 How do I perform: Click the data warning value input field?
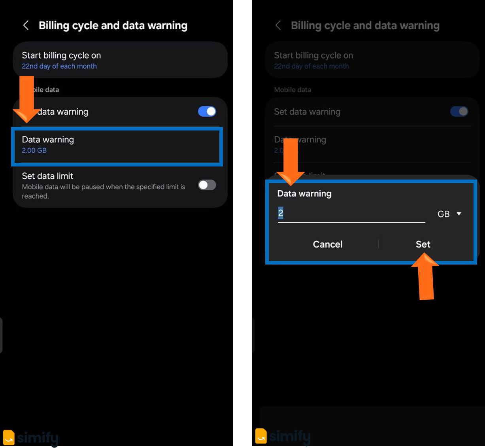click(x=351, y=214)
